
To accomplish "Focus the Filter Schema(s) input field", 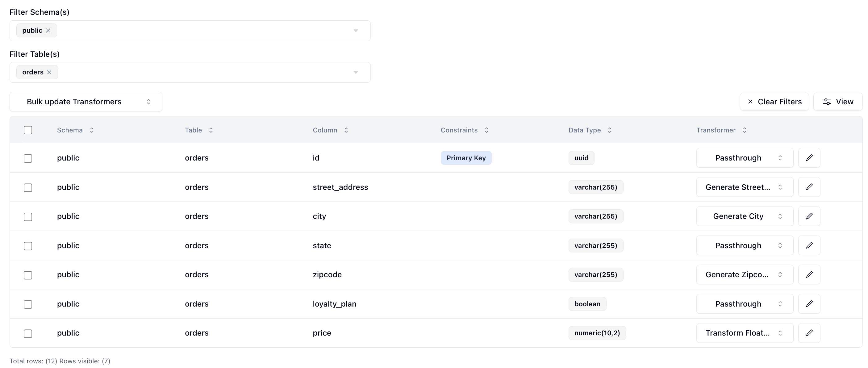I will point(190,31).
